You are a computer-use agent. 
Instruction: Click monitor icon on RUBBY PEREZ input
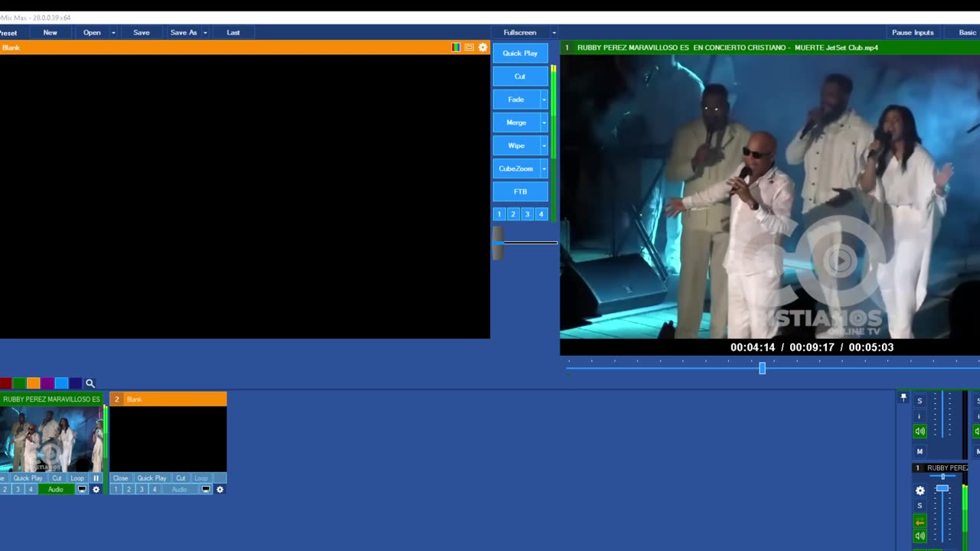pos(82,490)
